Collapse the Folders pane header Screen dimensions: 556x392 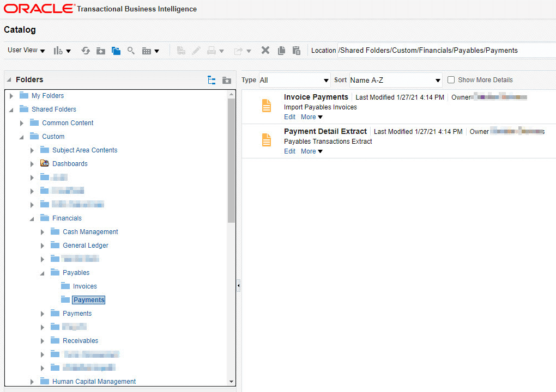tap(9, 79)
